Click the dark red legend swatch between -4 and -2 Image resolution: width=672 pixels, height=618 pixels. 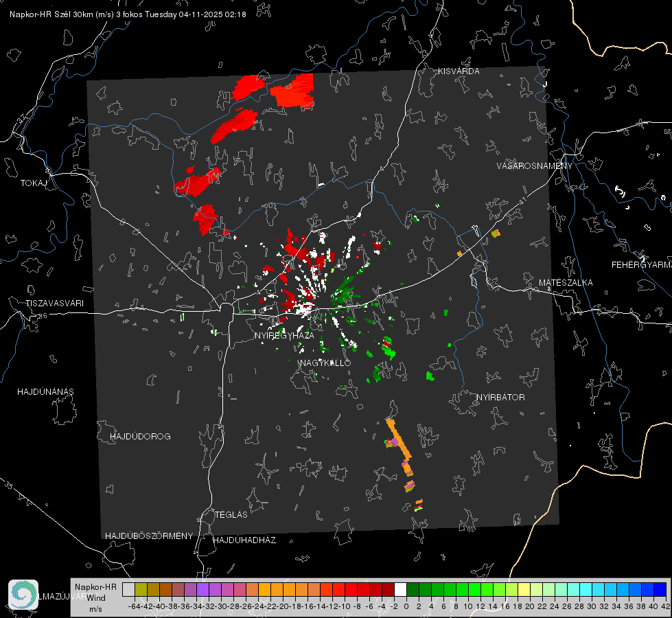pos(388,590)
